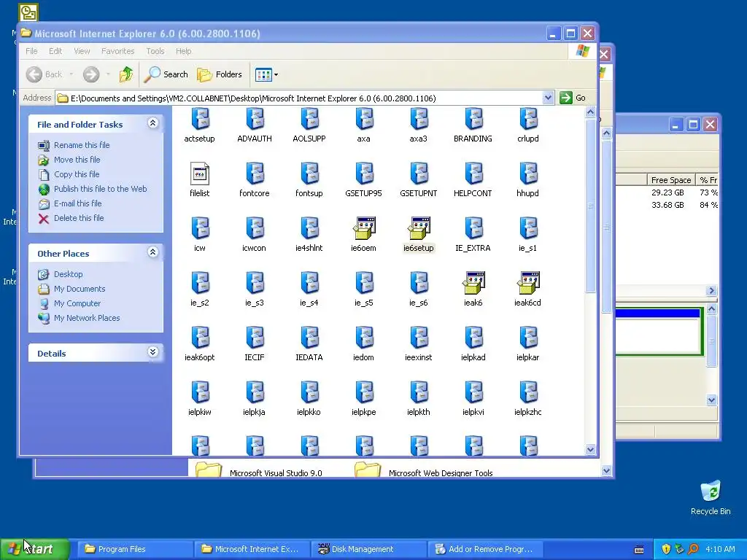Click file list scroll-up arrow
The height and width of the screenshot is (560, 747).
(x=590, y=112)
